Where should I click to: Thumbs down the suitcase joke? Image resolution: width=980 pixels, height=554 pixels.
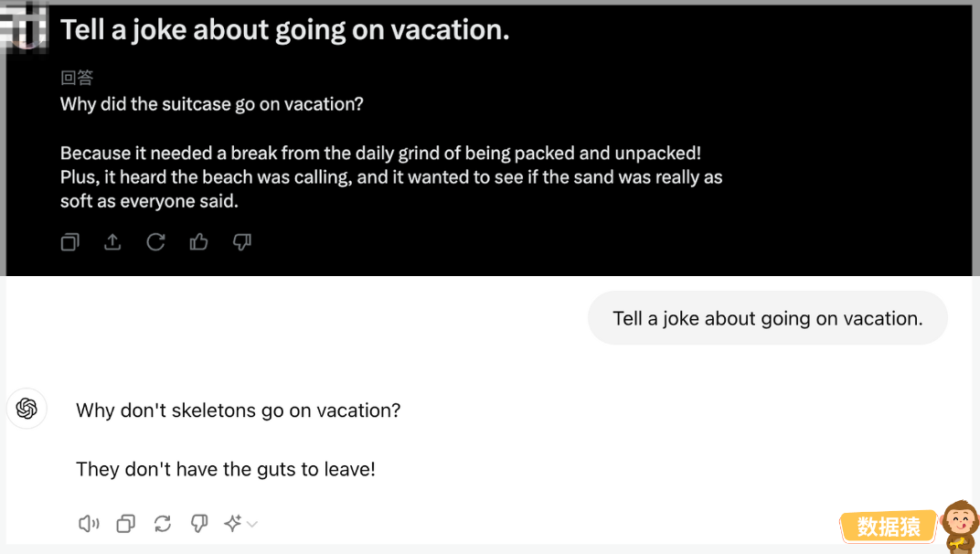pos(242,242)
